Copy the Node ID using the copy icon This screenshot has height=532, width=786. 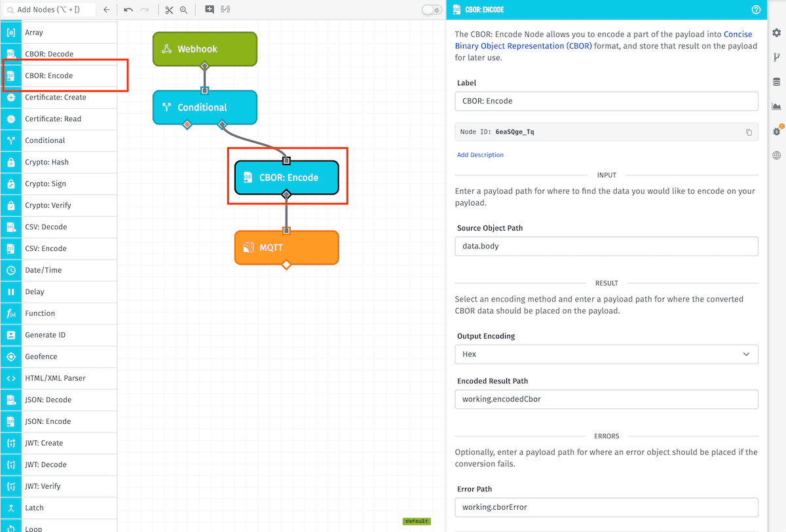[x=749, y=132]
